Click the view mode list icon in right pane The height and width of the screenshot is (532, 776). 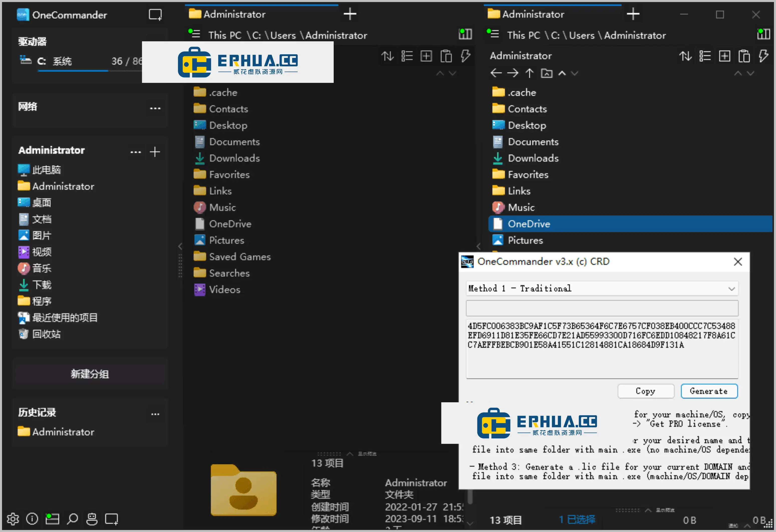[x=705, y=56]
